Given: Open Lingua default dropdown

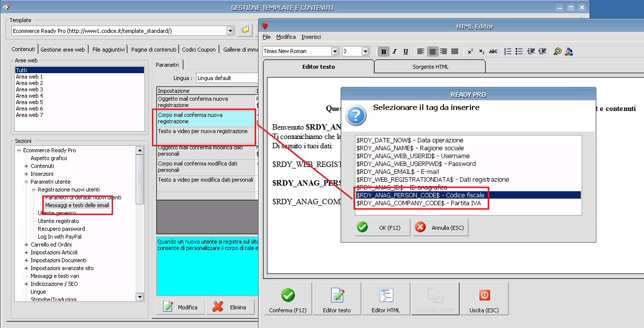Looking at the screenshot, I should 227,78.
